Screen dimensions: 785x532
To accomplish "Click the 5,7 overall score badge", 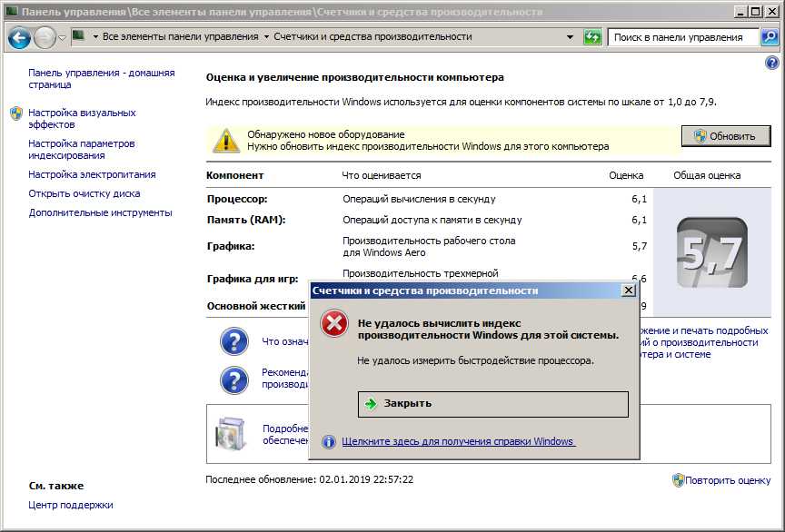I will [712, 252].
